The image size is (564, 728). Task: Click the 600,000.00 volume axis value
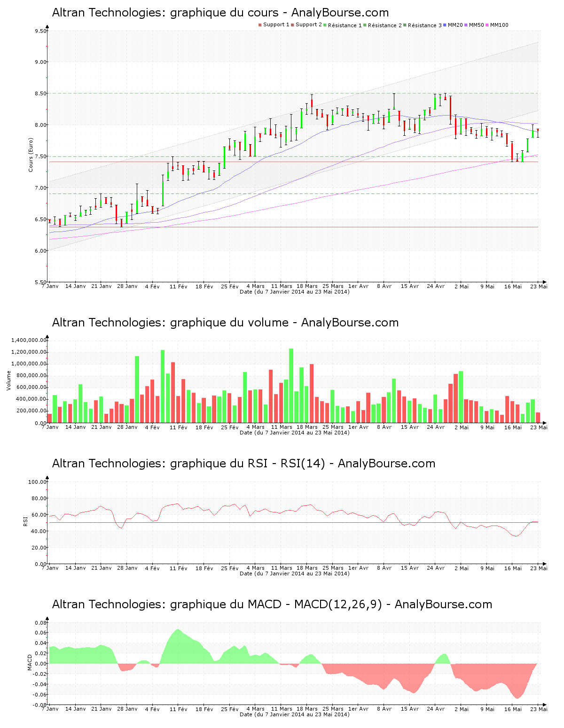click(32, 387)
